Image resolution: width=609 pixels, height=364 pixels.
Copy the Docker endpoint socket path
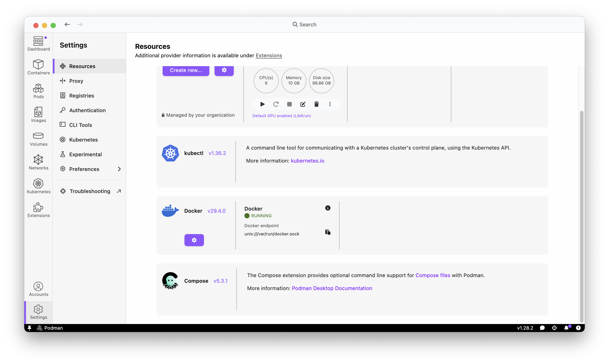click(328, 232)
